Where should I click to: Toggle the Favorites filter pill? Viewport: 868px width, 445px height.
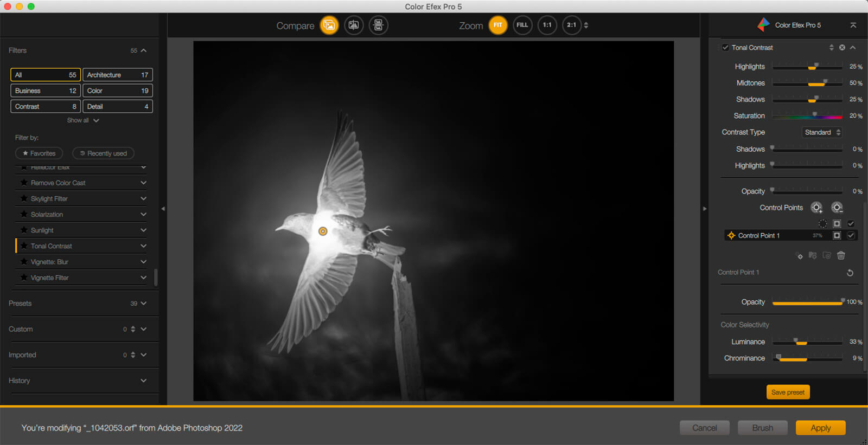[x=39, y=153]
